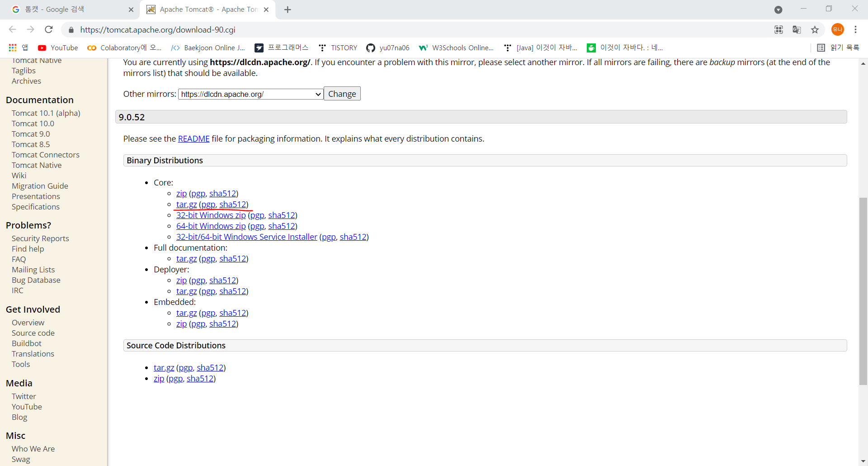Screen dimensions: 868x466
Task: Open the Baekjoon Online Judge bookmark
Action: (208, 48)
